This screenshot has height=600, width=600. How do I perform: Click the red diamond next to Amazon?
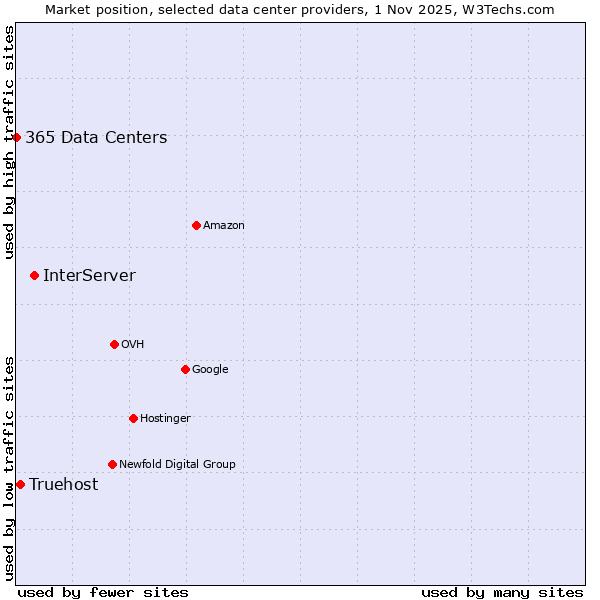(196, 225)
